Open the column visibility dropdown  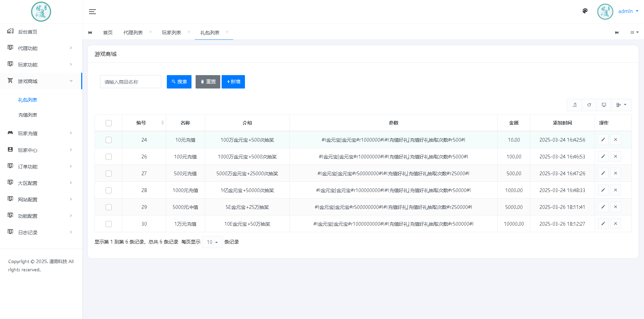coord(621,105)
